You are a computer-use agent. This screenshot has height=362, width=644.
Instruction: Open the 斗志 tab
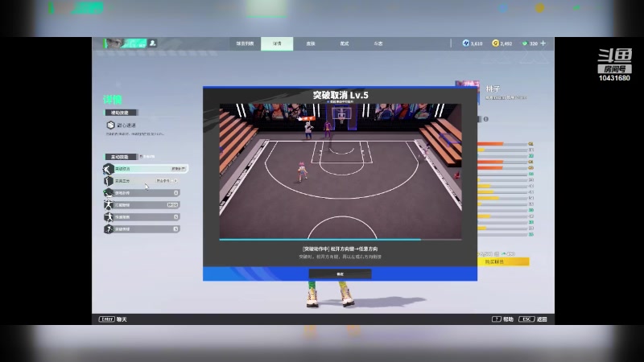(x=378, y=43)
